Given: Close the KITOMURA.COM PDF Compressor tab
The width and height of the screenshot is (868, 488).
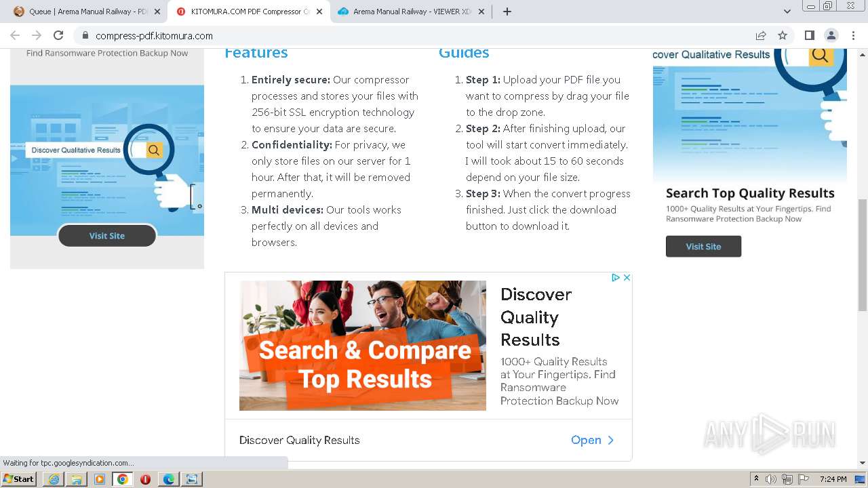Looking at the screenshot, I should click(x=319, y=12).
